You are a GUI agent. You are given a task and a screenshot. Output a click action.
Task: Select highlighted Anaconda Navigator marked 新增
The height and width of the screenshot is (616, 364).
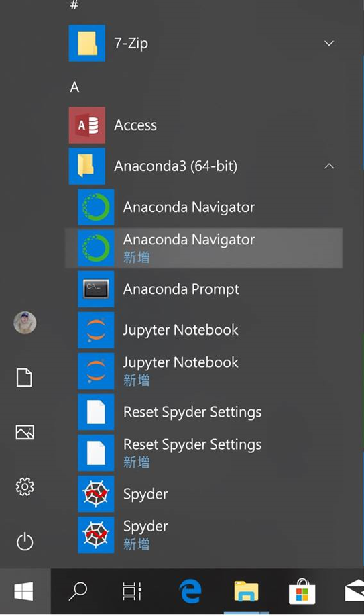(x=203, y=248)
